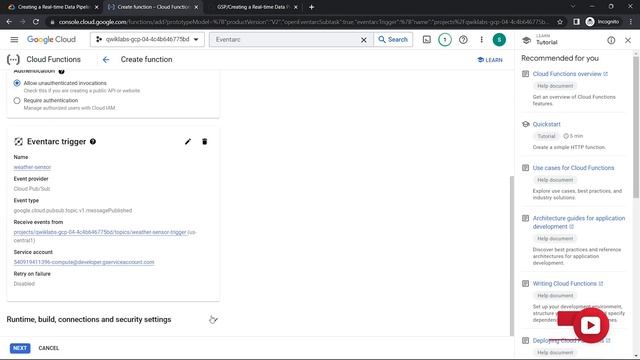
Task: Click the Incognito profile indicator
Action: coord(603,22)
